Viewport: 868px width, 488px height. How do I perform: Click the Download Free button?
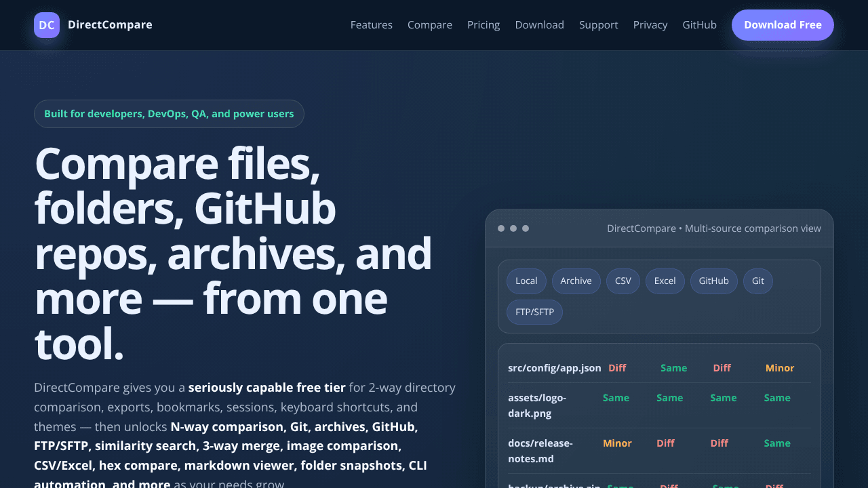click(x=783, y=25)
